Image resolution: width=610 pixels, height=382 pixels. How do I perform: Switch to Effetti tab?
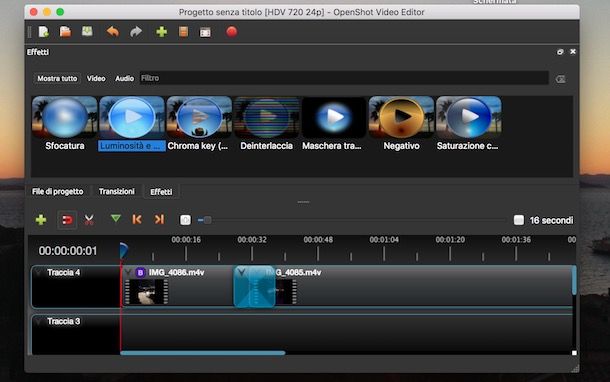click(161, 192)
